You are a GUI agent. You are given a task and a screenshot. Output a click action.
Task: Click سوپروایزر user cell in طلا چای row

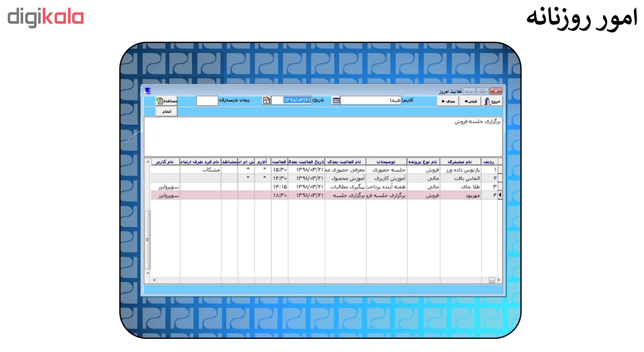(165, 187)
